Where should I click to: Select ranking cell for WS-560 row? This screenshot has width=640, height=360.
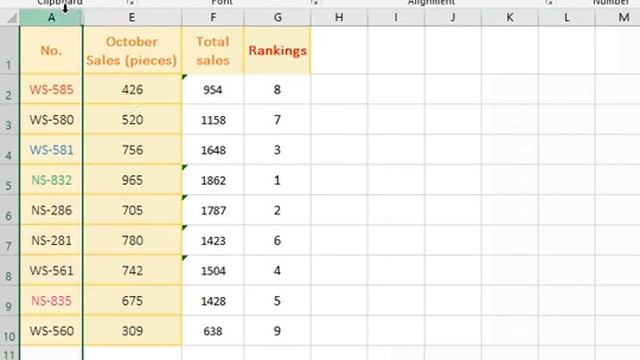point(277,331)
